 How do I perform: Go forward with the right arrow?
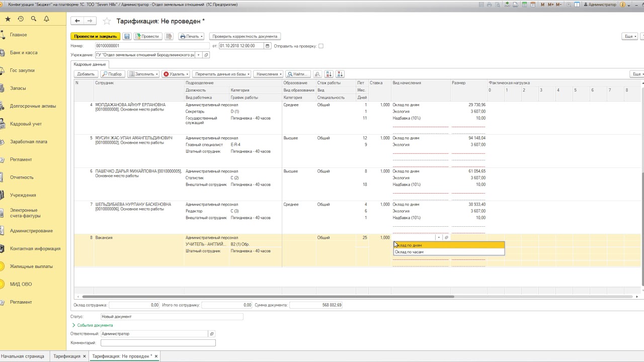(x=90, y=21)
